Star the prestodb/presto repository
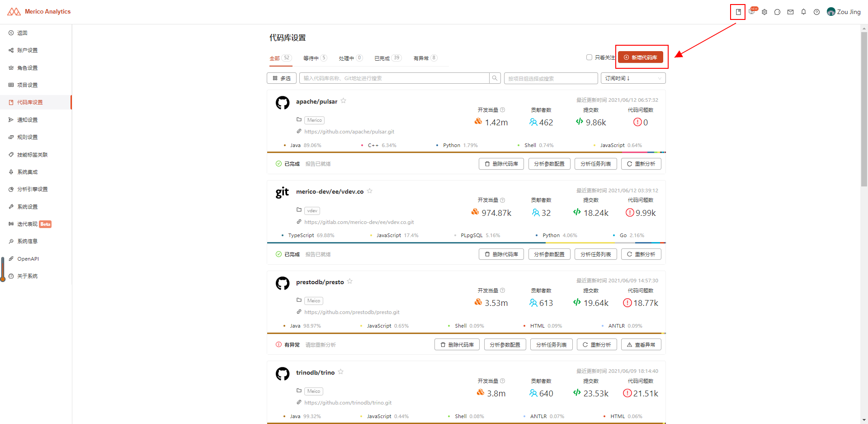Image resolution: width=868 pixels, height=424 pixels. tap(350, 281)
